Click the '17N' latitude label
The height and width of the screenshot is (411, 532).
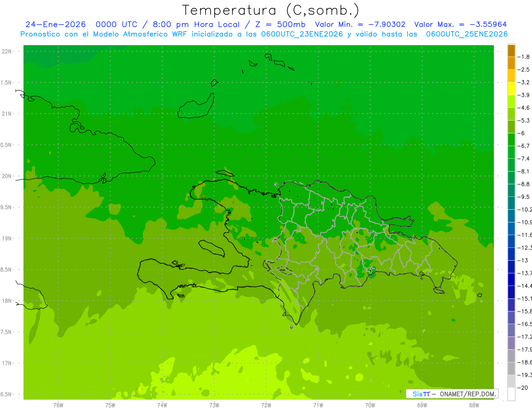point(7,363)
